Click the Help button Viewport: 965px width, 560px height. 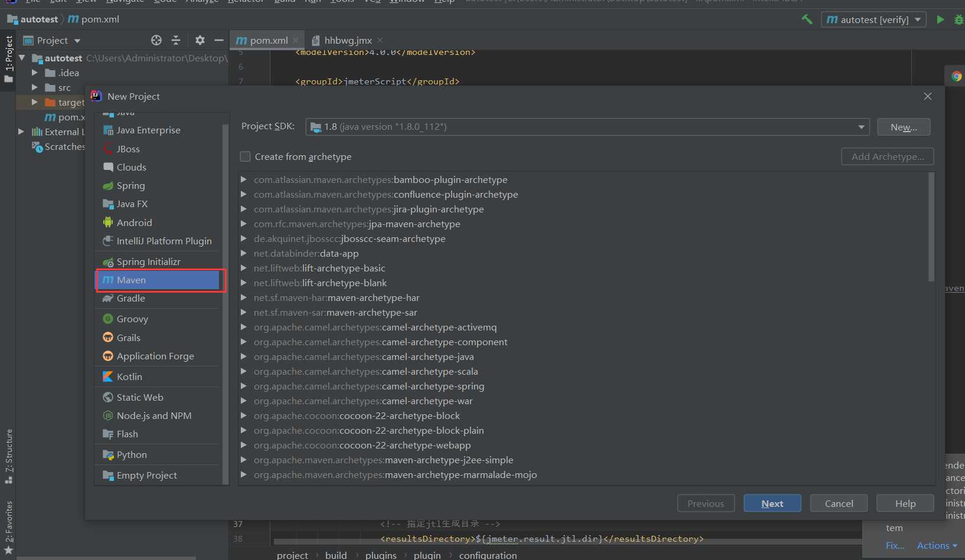coord(905,503)
